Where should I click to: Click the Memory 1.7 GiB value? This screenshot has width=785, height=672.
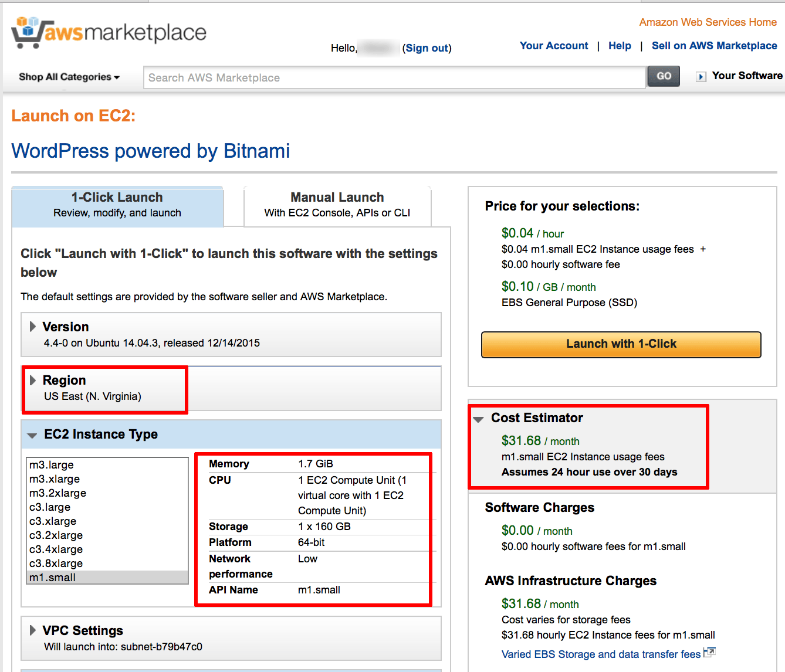coord(316,464)
